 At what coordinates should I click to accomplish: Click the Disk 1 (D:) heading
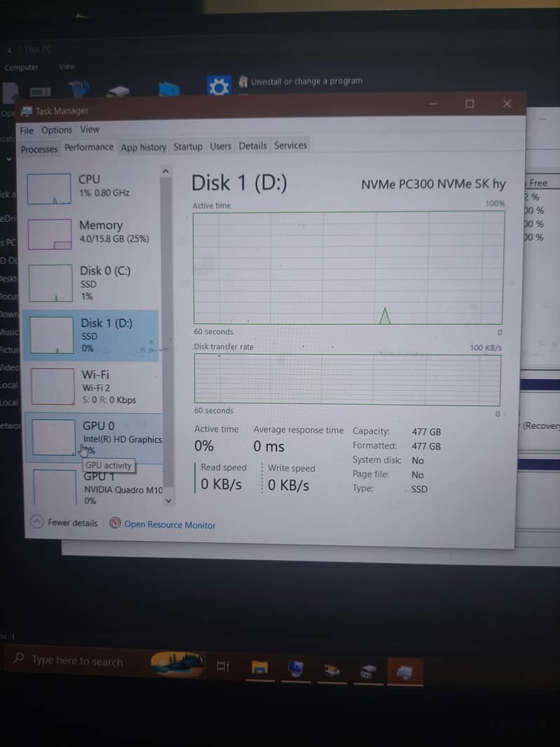(239, 183)
